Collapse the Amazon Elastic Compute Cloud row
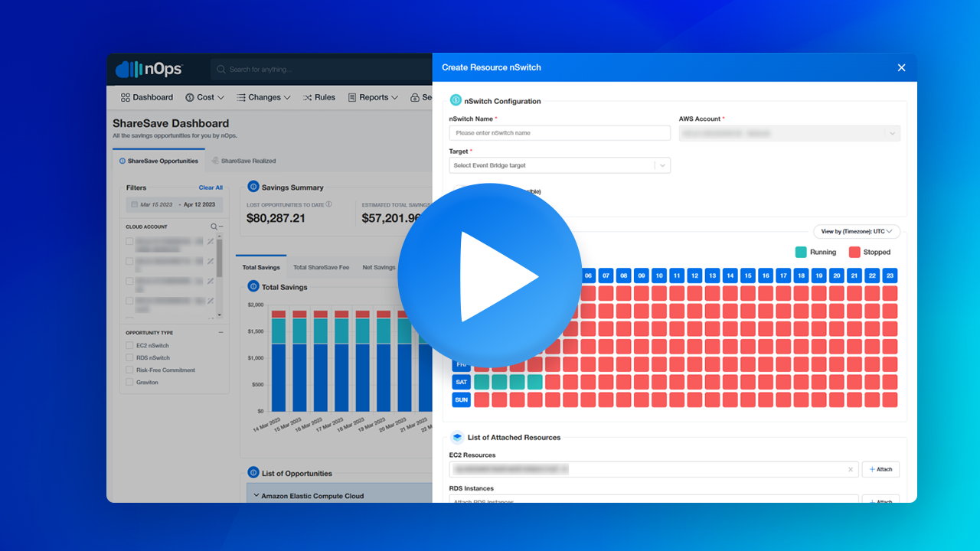980x551 pixels. 256,496
